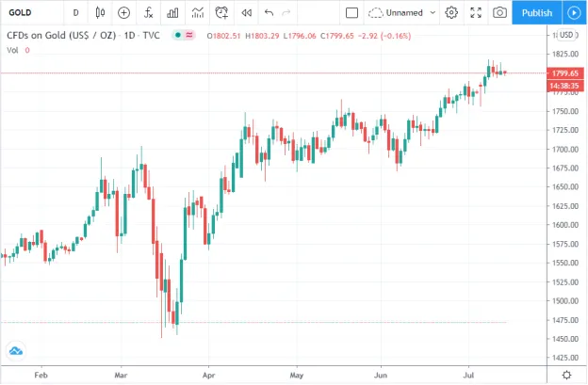
Task: Click the 1450.00 price scale label
Action: click(565, 339)
